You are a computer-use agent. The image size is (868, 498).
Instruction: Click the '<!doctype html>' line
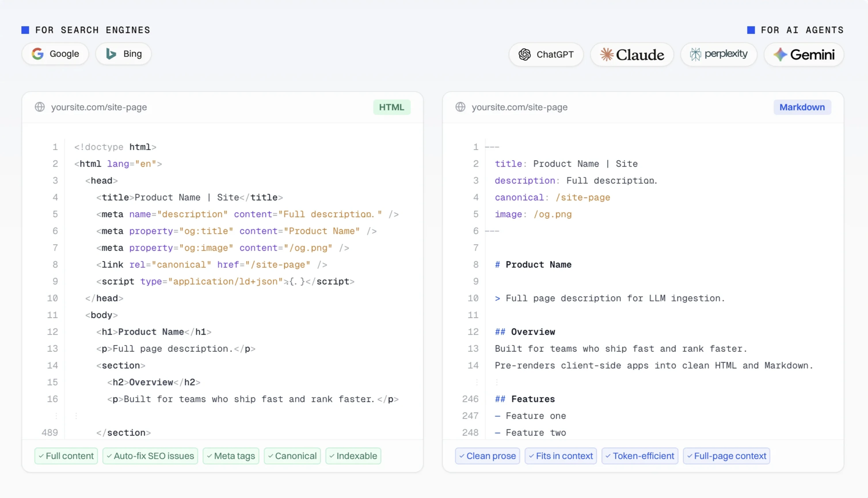pyautogui.click(x=115, y=147)
